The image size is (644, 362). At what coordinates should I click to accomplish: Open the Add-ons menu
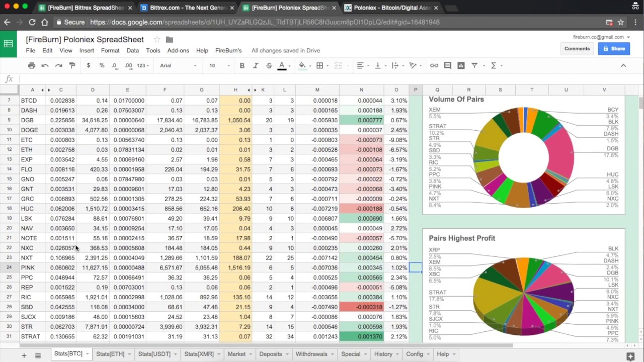coord(178,50)
